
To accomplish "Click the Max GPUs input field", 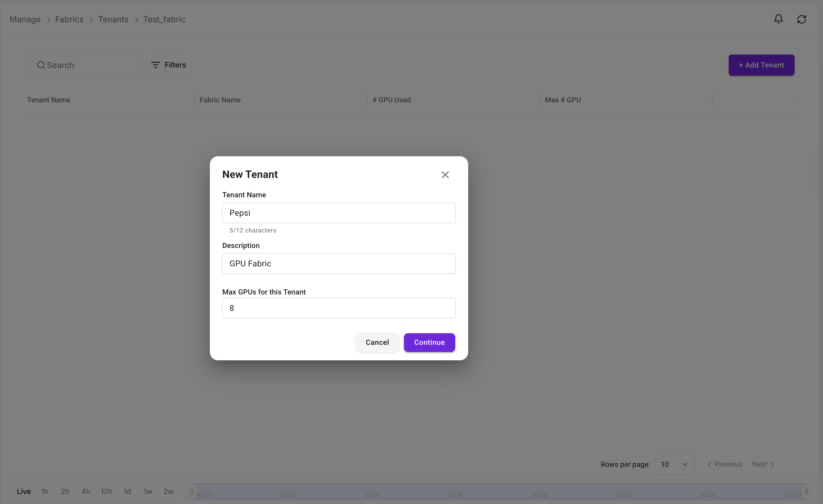I will pyautogui.click(x=339, y=308).
